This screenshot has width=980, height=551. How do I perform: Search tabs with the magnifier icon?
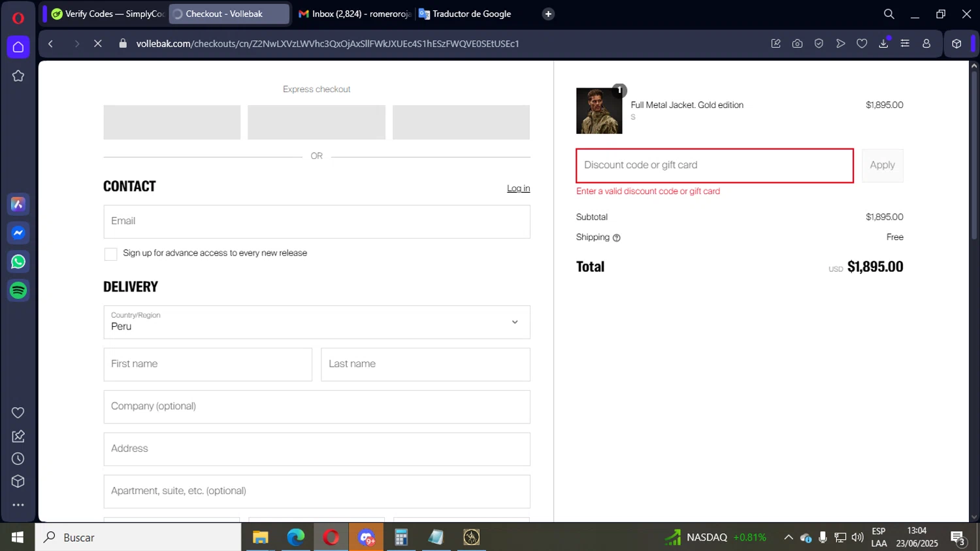[x=889, y=14]
